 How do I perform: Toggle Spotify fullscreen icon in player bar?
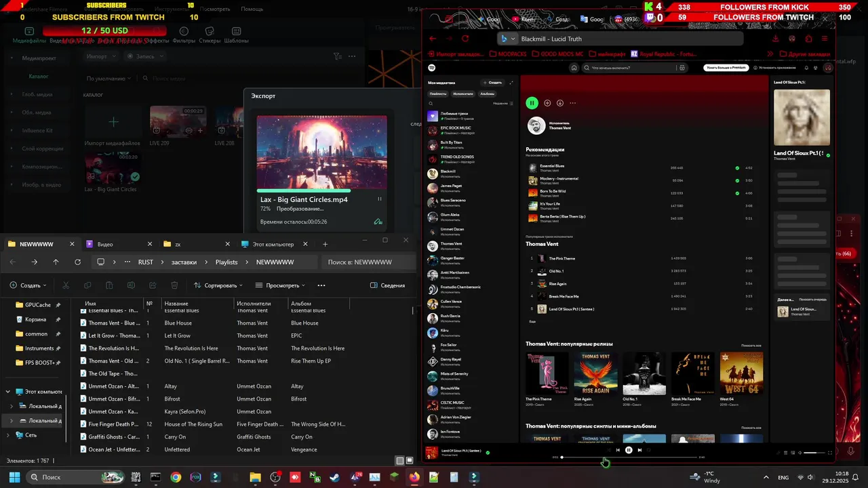(x=830, y=453)
